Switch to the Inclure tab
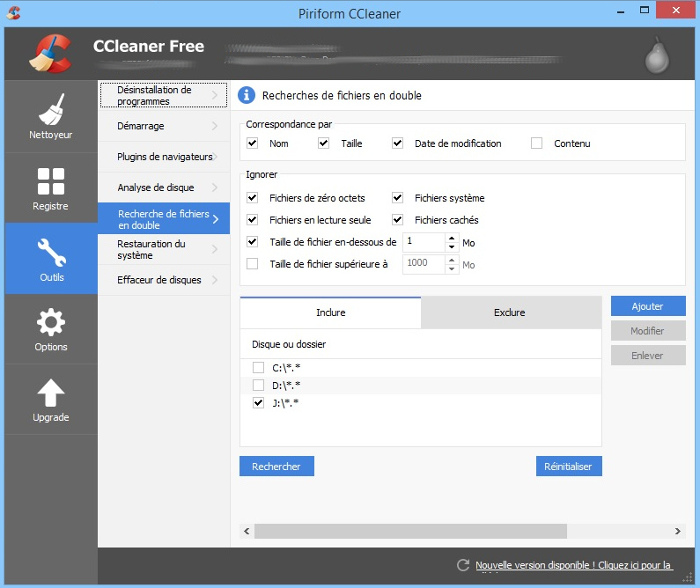Image resolution: width=700 pixels, height=588 pixels. point(330,313)
